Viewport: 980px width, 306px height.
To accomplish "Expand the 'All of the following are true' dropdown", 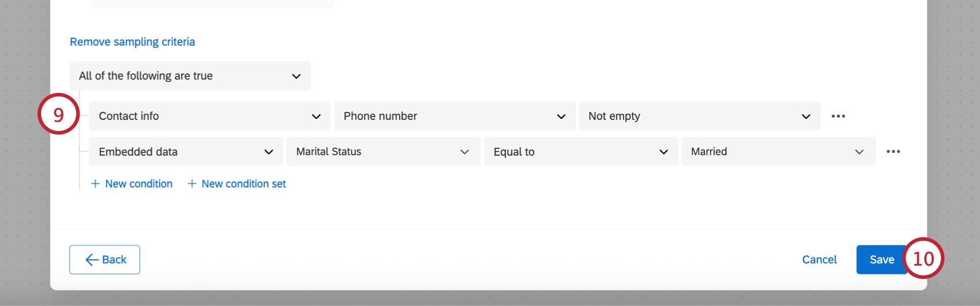I will [190, 76].
